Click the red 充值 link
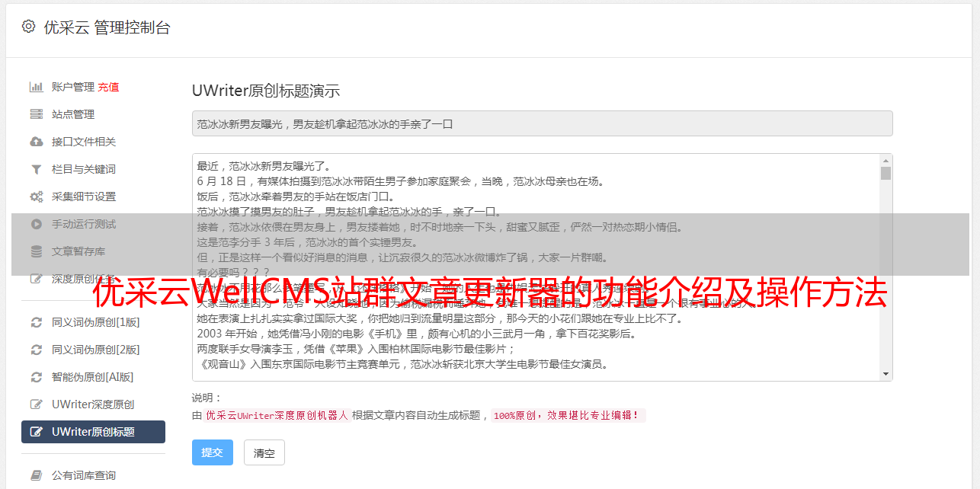980x489 pixels. [108, 87]
